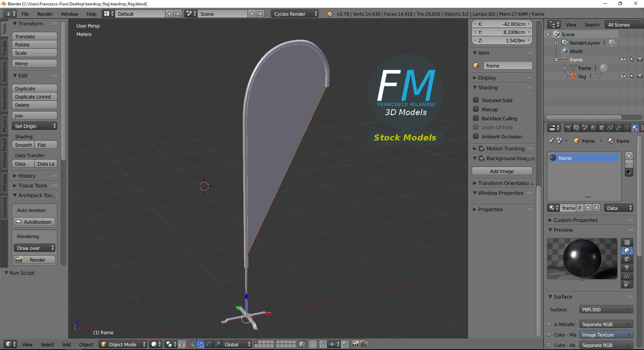Viewport: 644px width, 350px height.
Task: Open the Render properties tab
Action: tap(569, 128)
